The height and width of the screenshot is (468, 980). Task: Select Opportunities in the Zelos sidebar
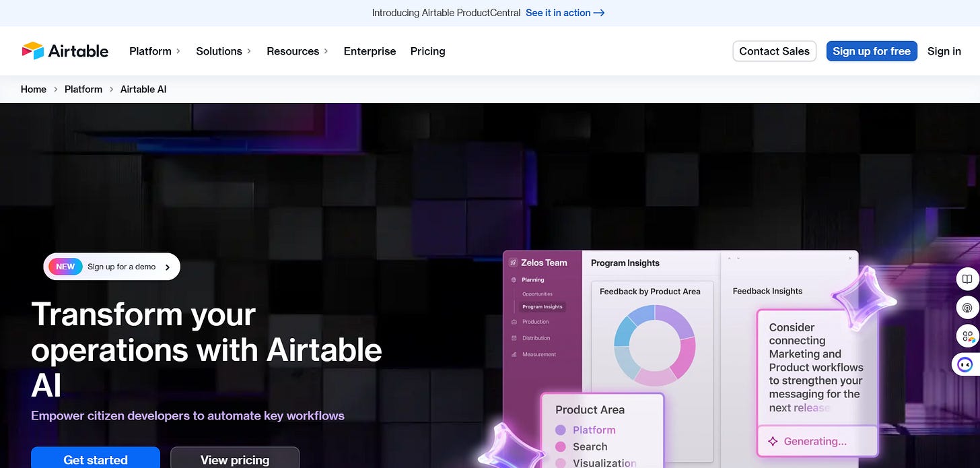tap(537, 294)
